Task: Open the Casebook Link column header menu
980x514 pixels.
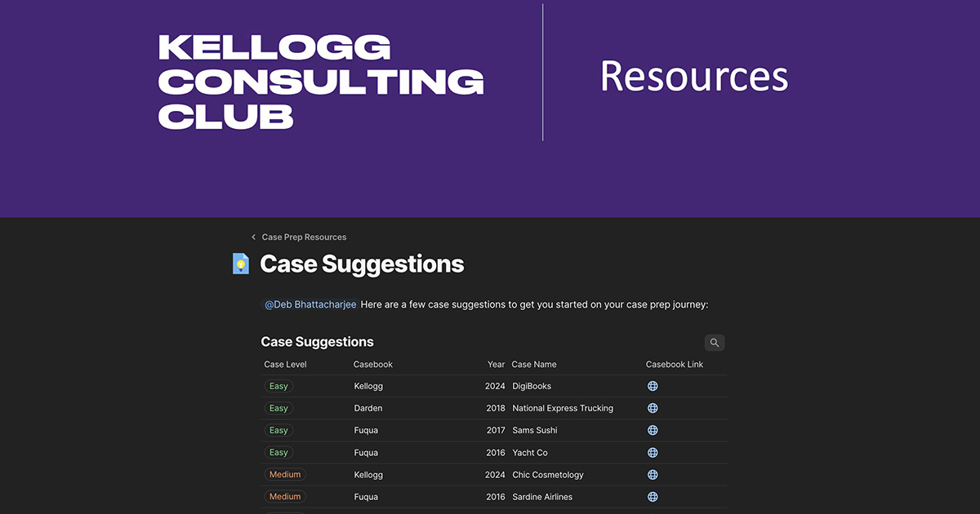Action: click(674, 364)
